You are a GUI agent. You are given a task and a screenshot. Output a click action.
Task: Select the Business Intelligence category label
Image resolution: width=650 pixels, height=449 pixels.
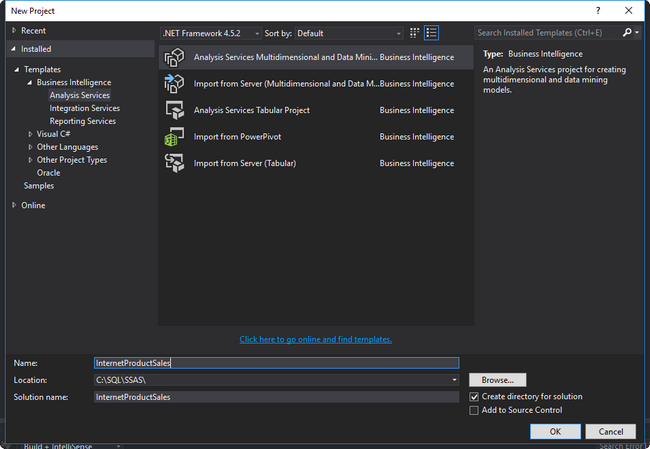[74, 83]
